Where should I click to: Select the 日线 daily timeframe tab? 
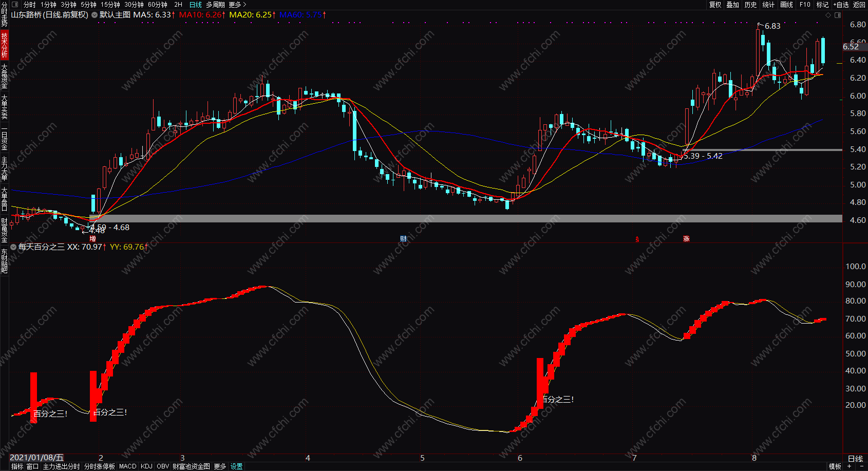(x=196, y=5)
